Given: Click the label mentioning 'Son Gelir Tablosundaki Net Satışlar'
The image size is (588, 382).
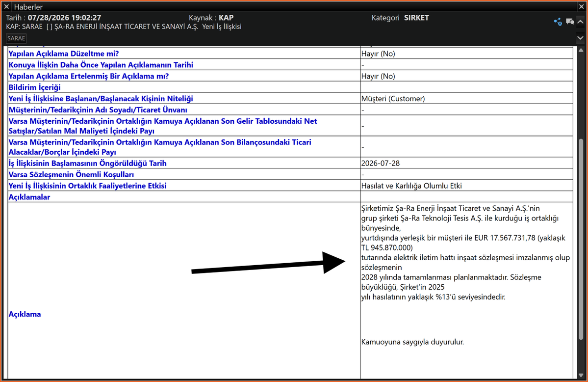Looking at the screenshot, I should 163,126.
